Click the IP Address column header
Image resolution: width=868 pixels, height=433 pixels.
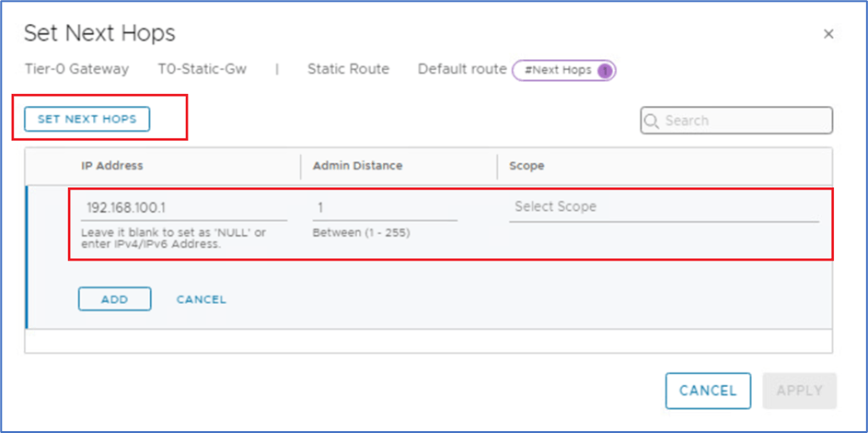(x=111, y=166)
